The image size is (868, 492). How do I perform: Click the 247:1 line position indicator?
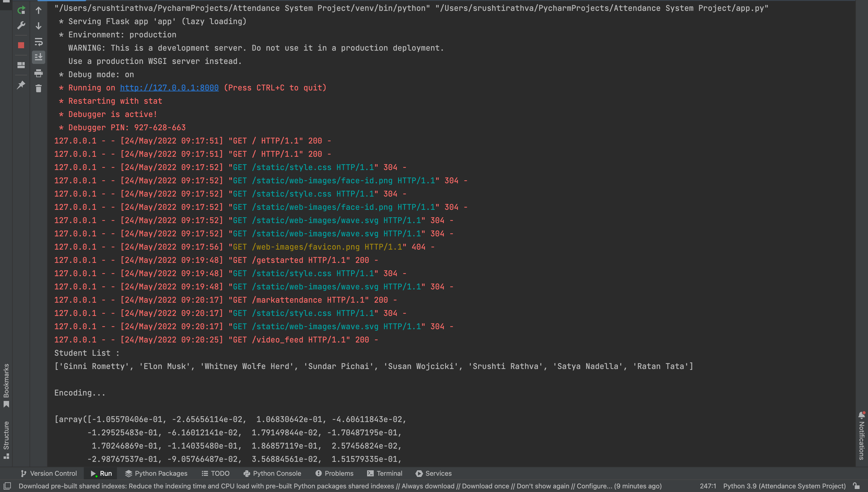click(708, 486)
